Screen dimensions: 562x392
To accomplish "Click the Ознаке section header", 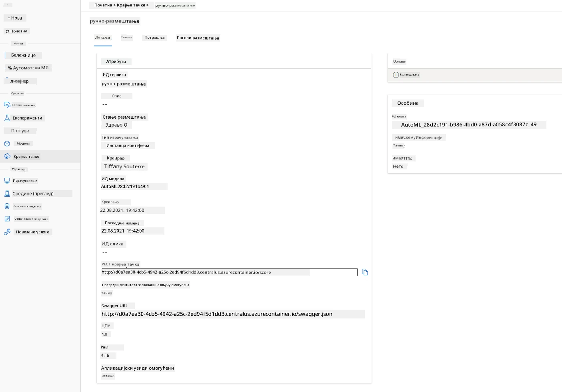I will pyautogui.click(x=399, y=62).
